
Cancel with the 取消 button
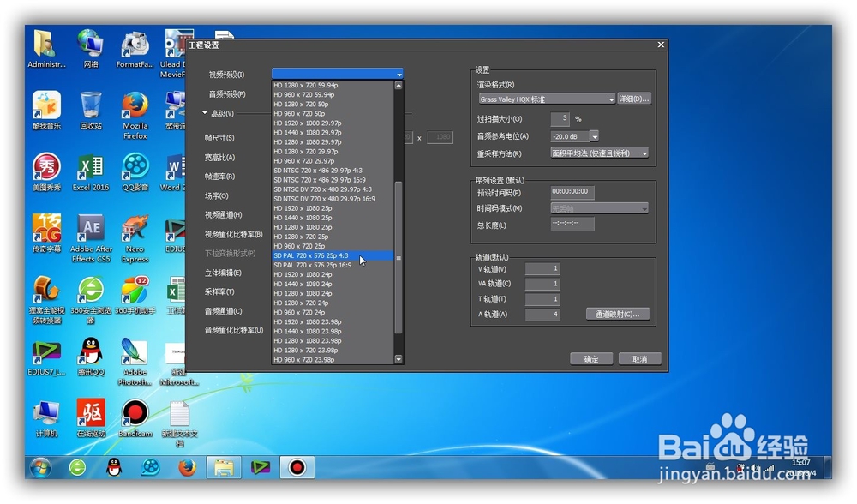(640, 359)
